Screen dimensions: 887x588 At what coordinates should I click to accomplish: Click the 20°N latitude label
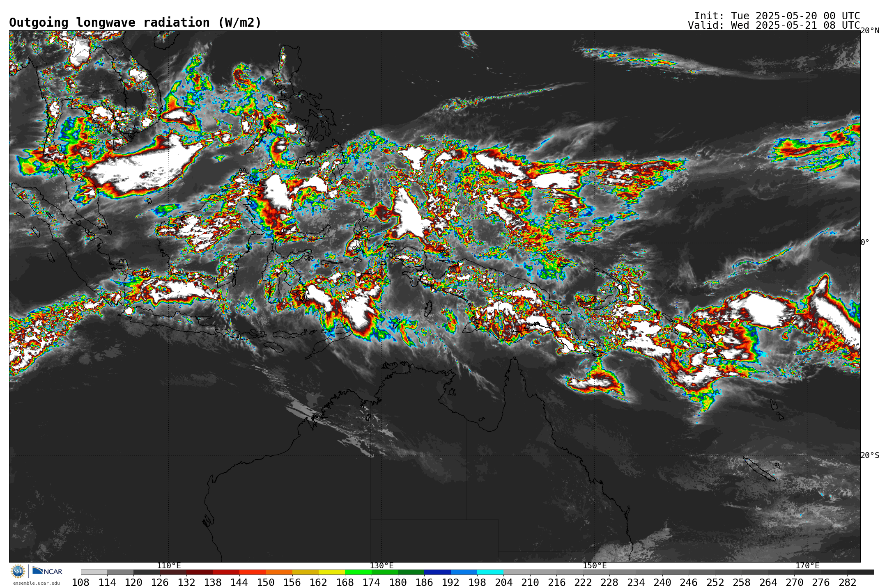[870, 31]
